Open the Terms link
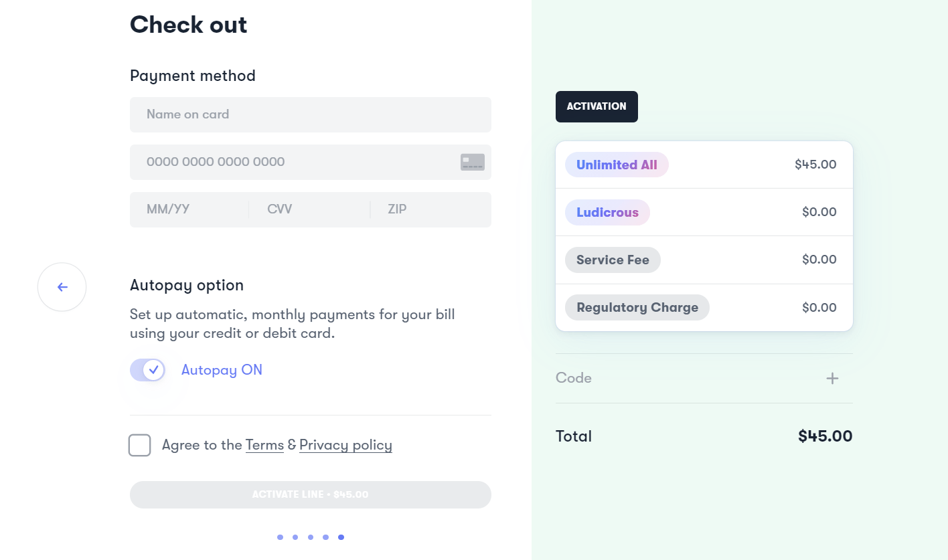Viewport: 948px width, 560px height. point(264,445)
